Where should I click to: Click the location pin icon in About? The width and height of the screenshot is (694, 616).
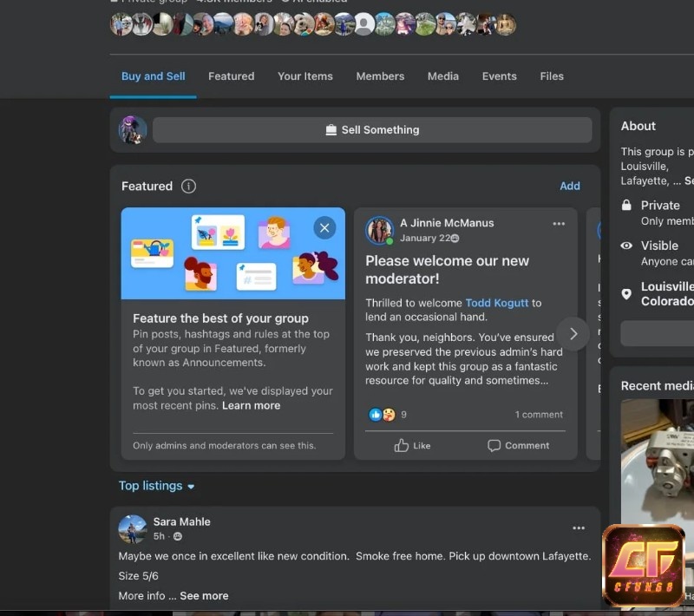coord(626,294)
